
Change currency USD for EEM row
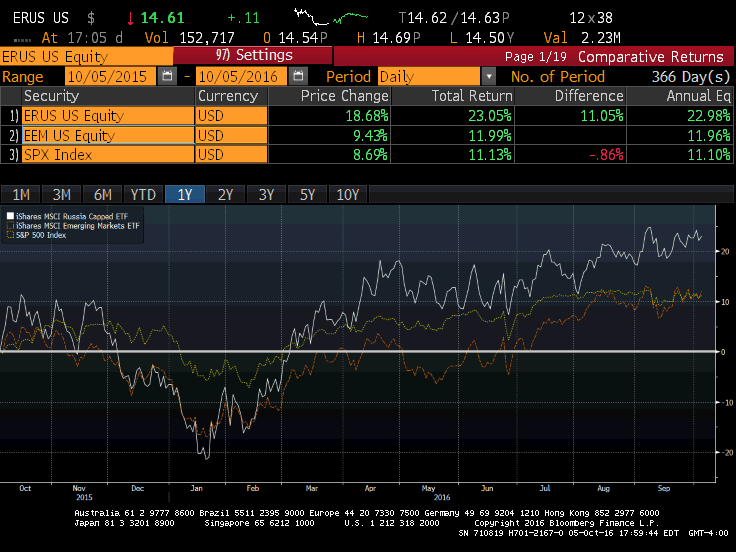(x=232, y=135)
